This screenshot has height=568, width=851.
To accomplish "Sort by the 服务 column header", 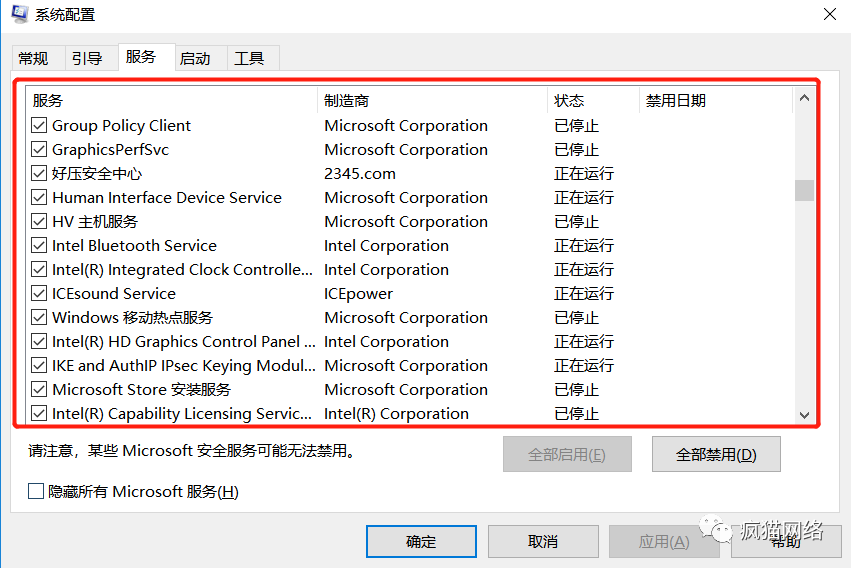I will coord(172,100).
